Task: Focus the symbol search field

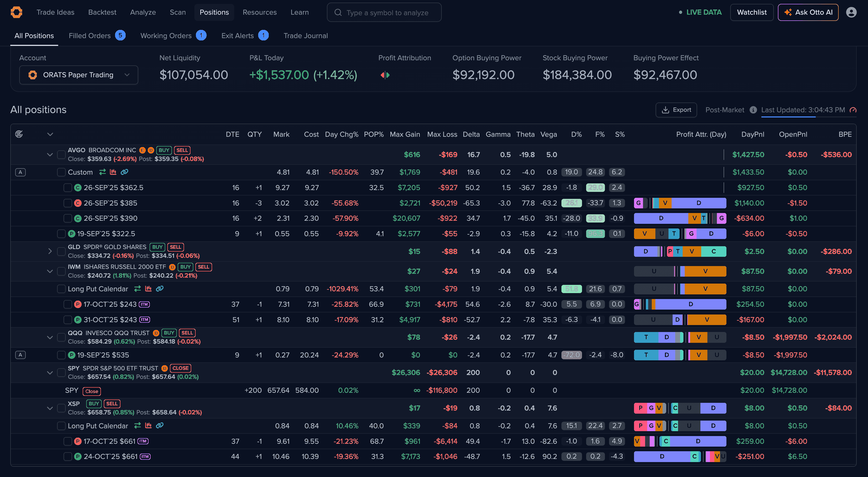Action: (x=384, y=12)
